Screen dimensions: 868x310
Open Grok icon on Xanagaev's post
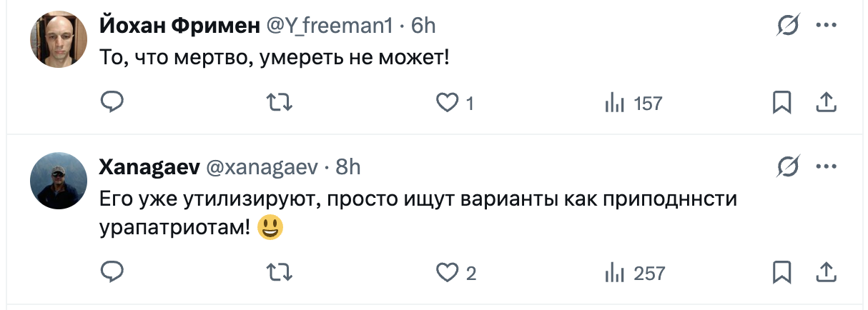point(788,167)
